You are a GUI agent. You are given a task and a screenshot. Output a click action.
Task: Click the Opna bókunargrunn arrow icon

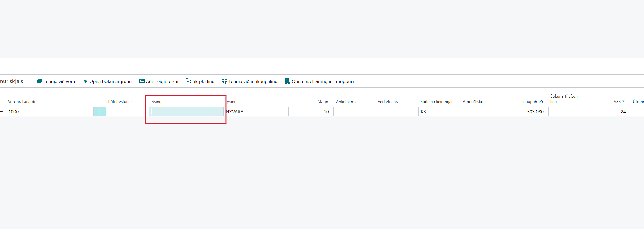[85, 81]
